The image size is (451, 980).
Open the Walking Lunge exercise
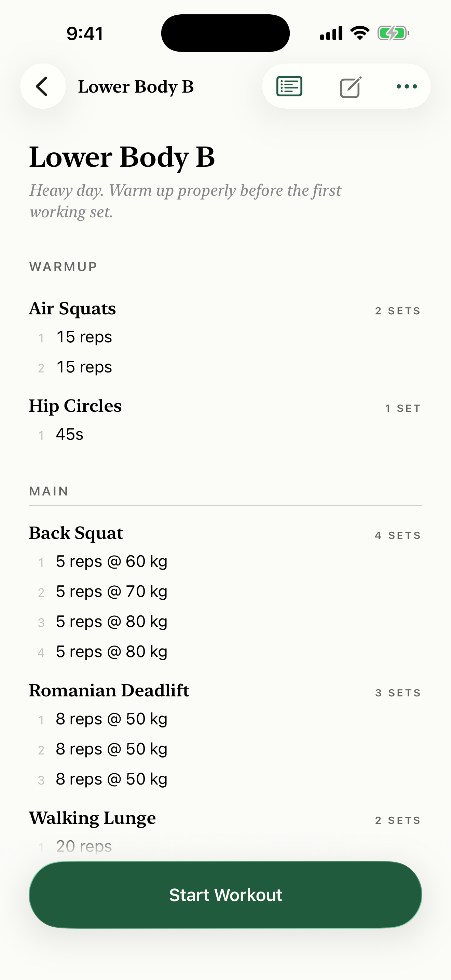(x=92, y=818)
